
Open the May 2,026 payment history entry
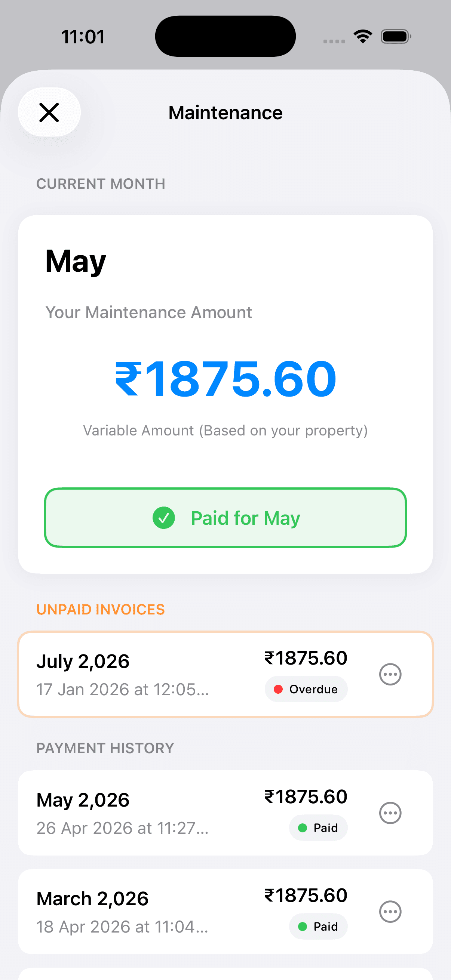(x=225, y=813)
